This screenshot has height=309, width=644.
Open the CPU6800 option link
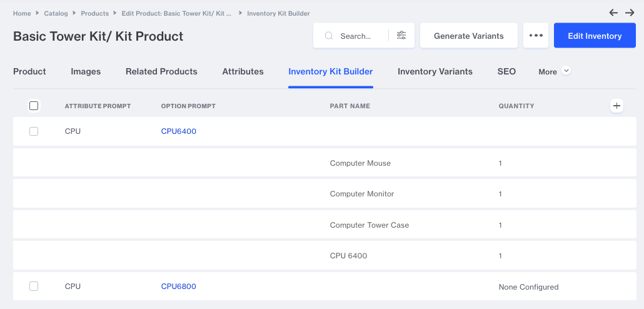point(179,286)
